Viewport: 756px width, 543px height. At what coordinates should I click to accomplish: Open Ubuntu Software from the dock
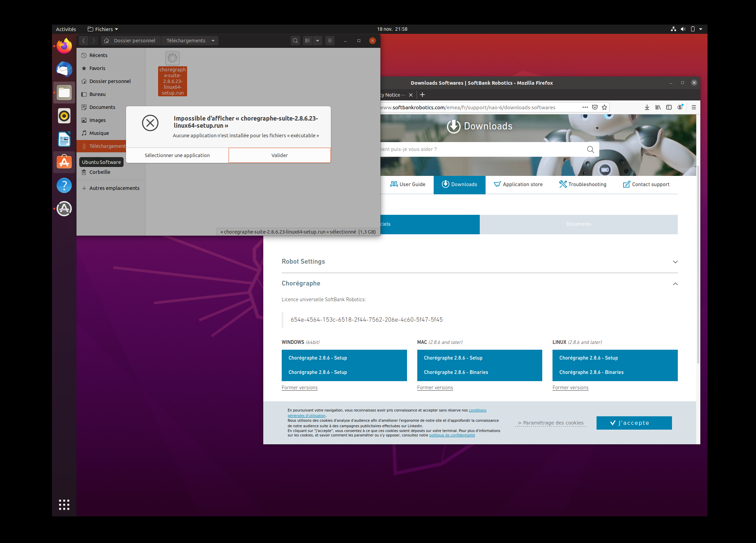click(64, 162)
